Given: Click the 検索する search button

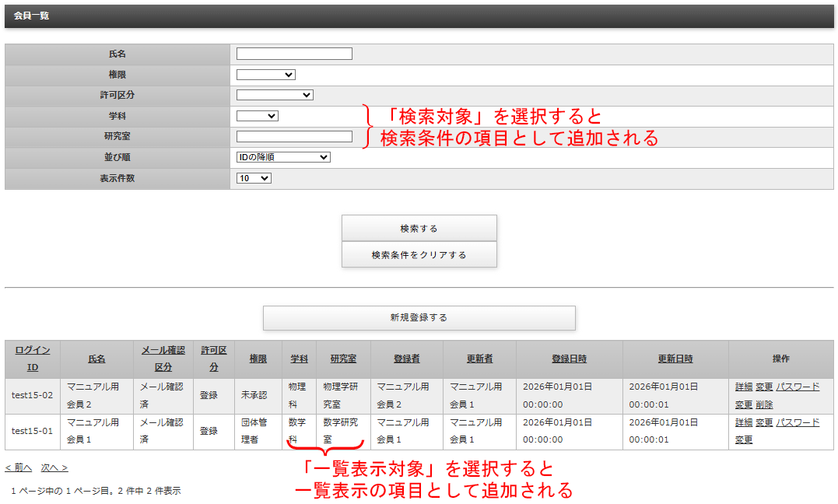Looking at the screenshot, I should [419, 227].
